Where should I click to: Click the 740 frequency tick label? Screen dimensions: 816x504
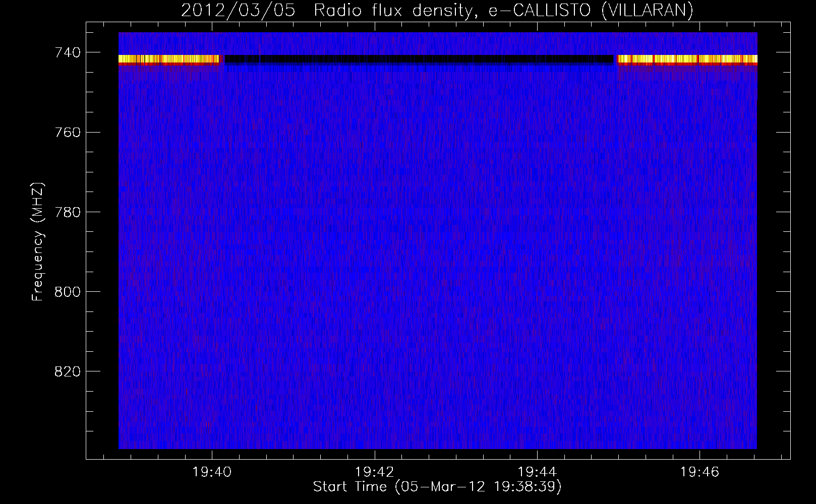click(x=68, y=53)
